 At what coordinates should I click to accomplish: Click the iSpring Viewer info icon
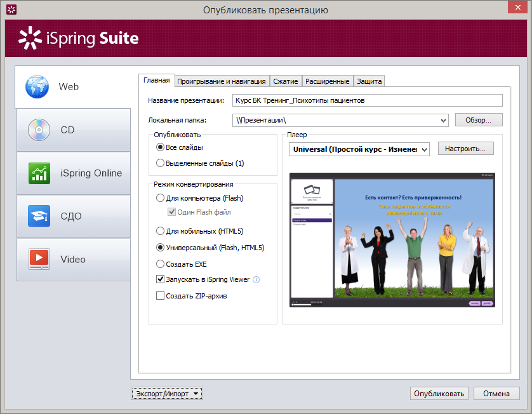point(256,279)
